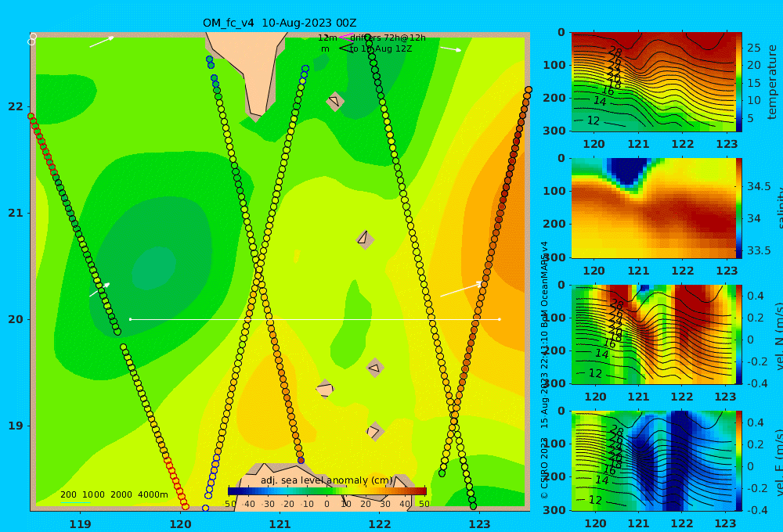Click the 5 tick on temperature colorbar
The height and width of the screenshot is (532, 783).
click(x=751, y=119)
